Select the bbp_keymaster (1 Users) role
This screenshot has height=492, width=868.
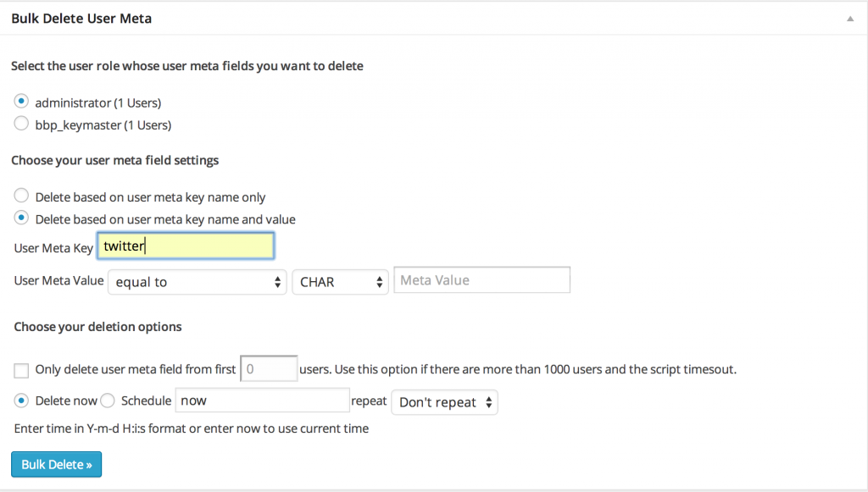pos(20,123)
